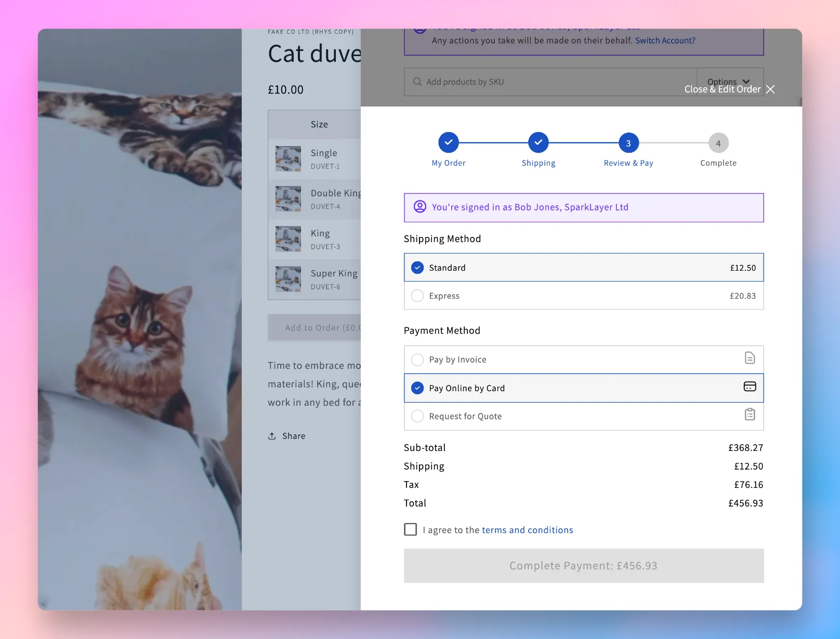The image size is (840, 639).
Task: Choose the Pay by Invoice radio option
Action: point(417,360)
